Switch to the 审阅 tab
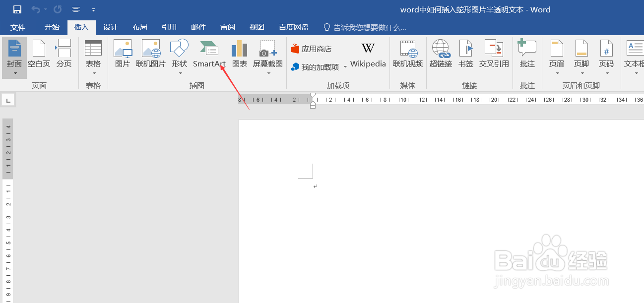Viewport: 644px width, 303px height. pyautogui.click(x=228, y=27)
